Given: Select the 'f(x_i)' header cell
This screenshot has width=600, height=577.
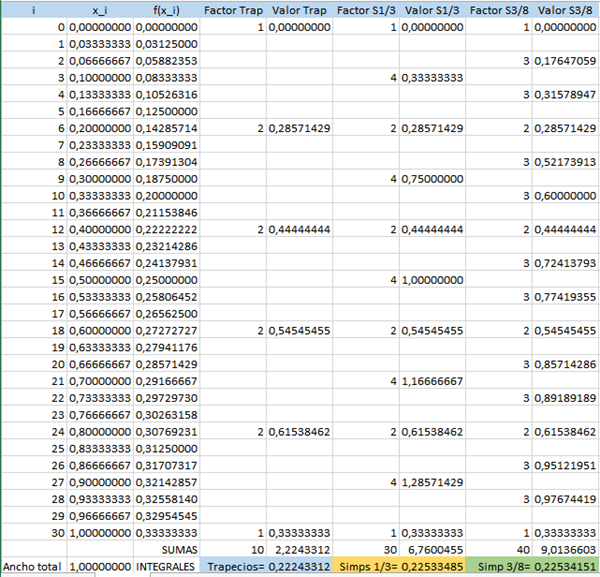Looking at the screenshot, I should tap(165, 9).
